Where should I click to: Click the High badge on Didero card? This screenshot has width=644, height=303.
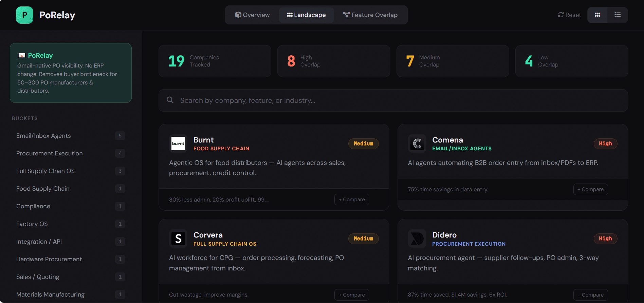point(605,239)
